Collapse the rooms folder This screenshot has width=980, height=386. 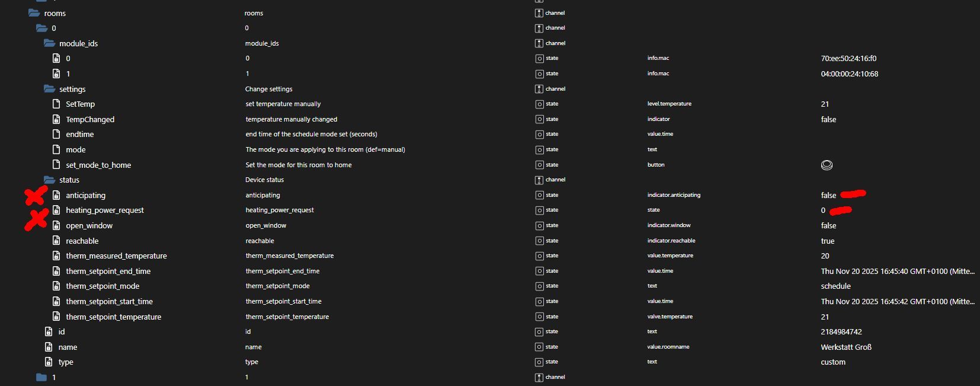coord(34,13)
